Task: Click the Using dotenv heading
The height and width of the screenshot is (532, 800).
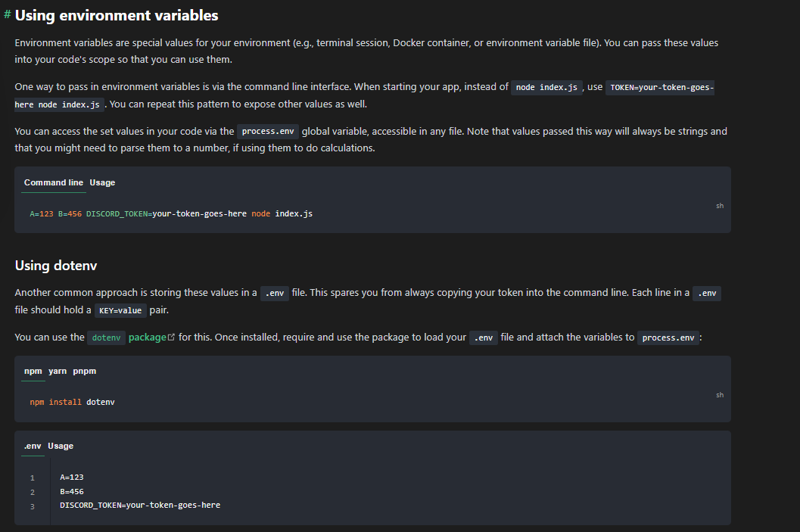Action: click(56, 266)
